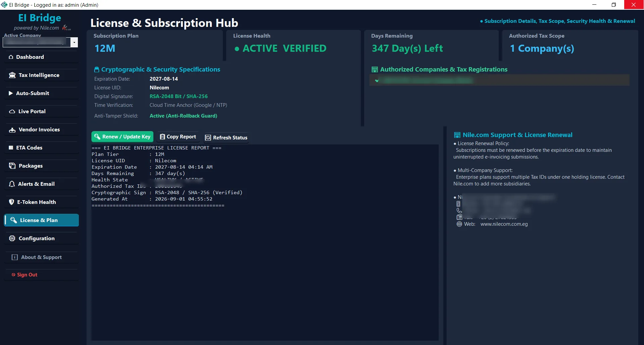Click the building icon beside Authorized Companies
Image resolution: width=644 pixels, height=345 pixels.
pyautogui.click(x=375, y=70)
